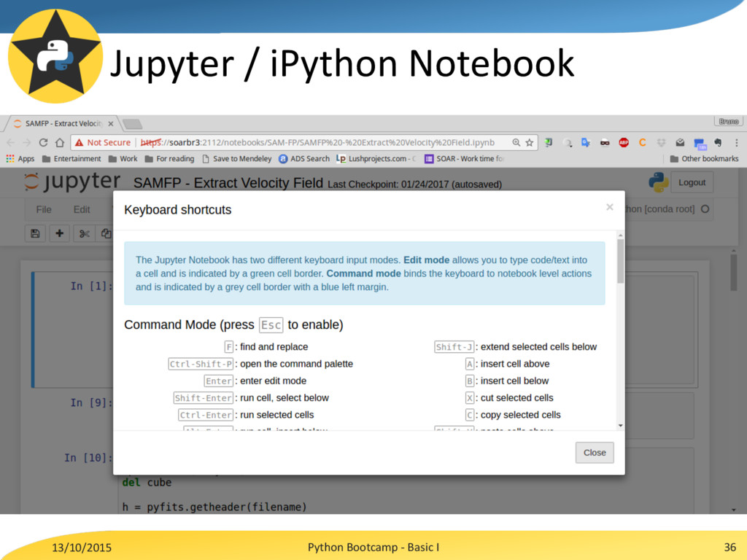Click the Logout button
747x560 pixels.
692,182
